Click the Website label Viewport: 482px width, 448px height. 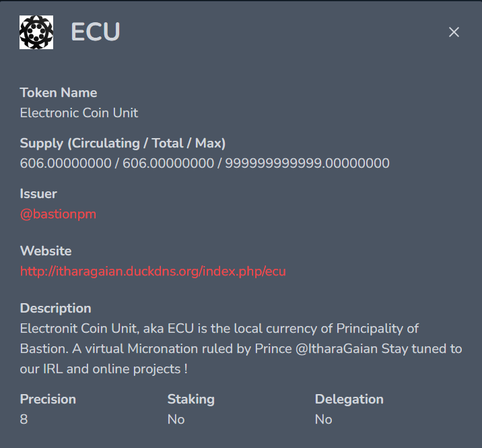coord(46,251)
